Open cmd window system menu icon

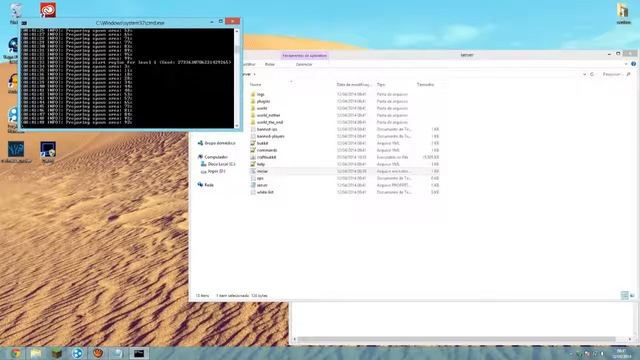tap(24, 23)
